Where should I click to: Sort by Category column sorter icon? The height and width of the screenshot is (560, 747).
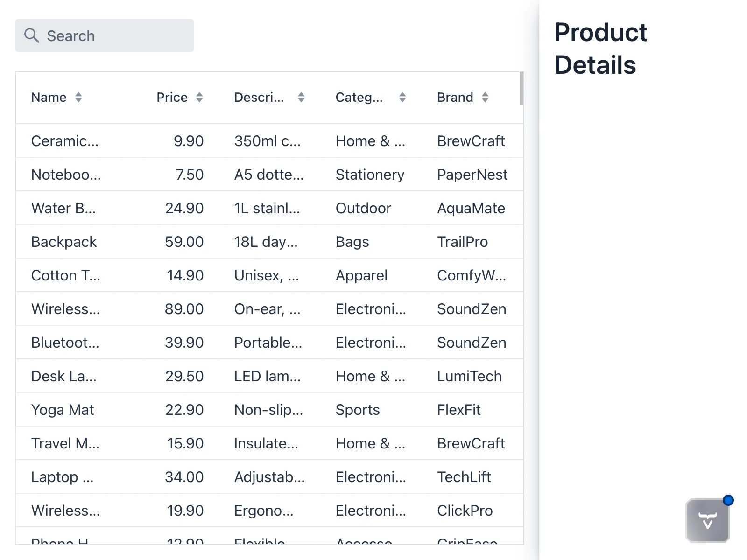click(x=402, y=97)
